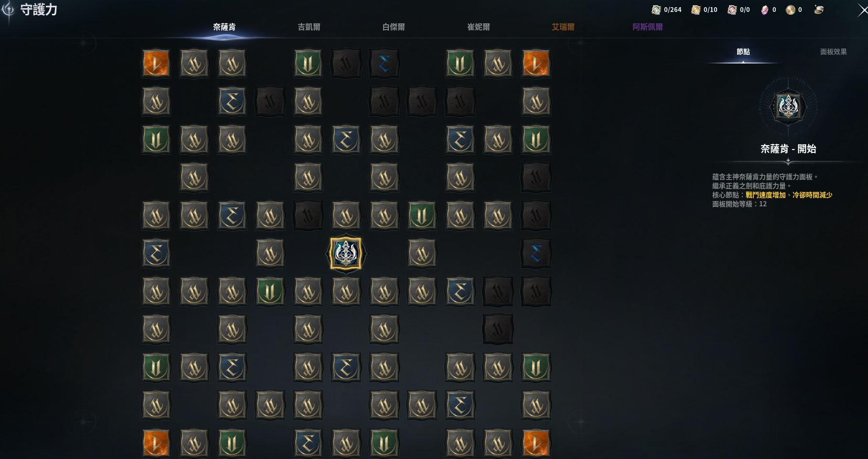The image size is (868, 459).
Task: Click the 奈薩肯 emblem in details panel
Action: click(x=788, y=106)
